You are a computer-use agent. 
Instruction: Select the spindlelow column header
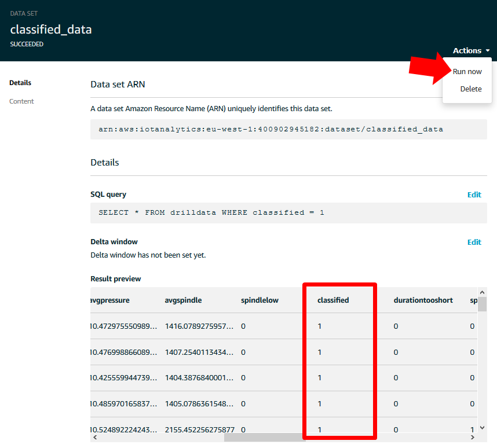(260, 300)
